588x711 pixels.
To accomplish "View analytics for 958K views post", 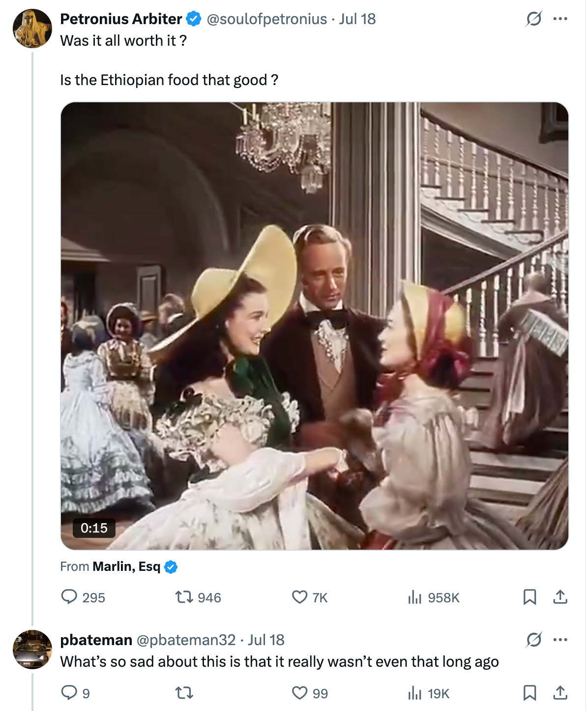I will (x=415, y=597).
